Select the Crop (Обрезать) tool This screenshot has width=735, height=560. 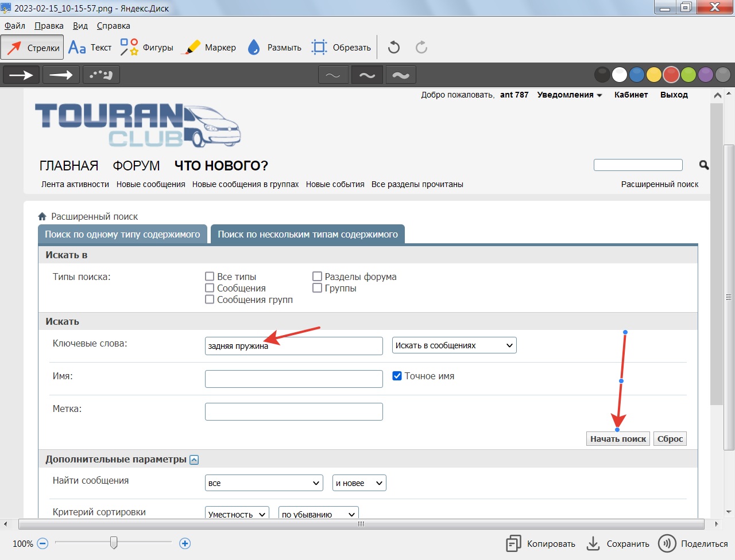[x=341, y=48]
